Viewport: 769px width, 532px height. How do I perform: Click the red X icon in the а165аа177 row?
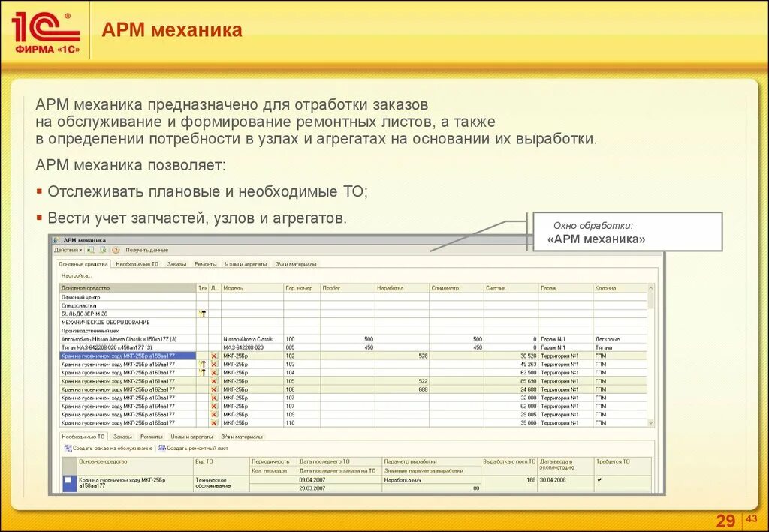pyautogui.click(x=214, y=414)
